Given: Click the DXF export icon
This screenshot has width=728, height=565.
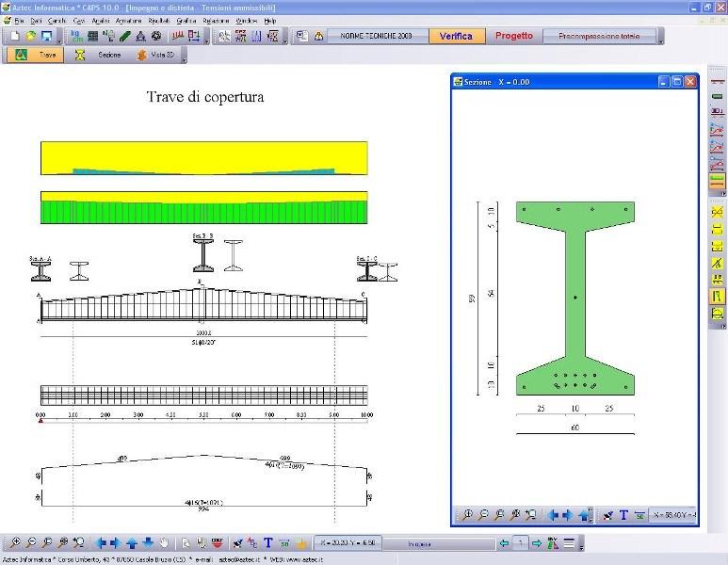Looking at the screenshot, I should [x=218, y=543].
